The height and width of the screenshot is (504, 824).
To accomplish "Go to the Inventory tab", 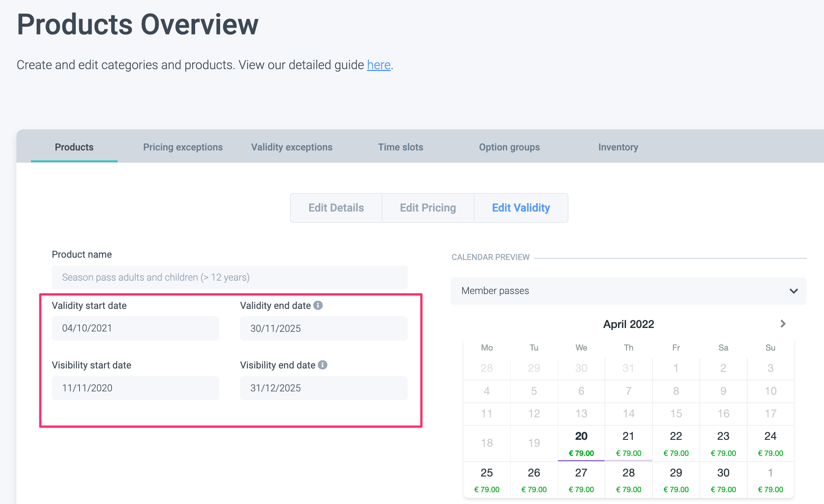I will [x=618, y=147].
